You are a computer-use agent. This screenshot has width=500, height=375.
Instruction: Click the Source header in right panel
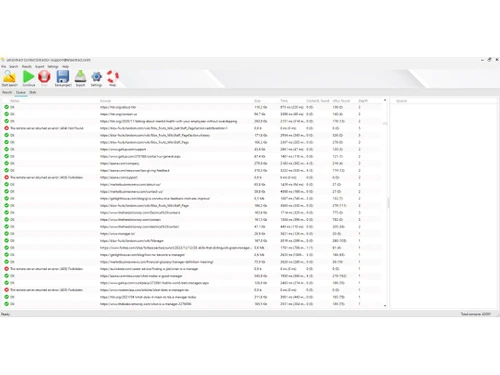click(401, 101)
